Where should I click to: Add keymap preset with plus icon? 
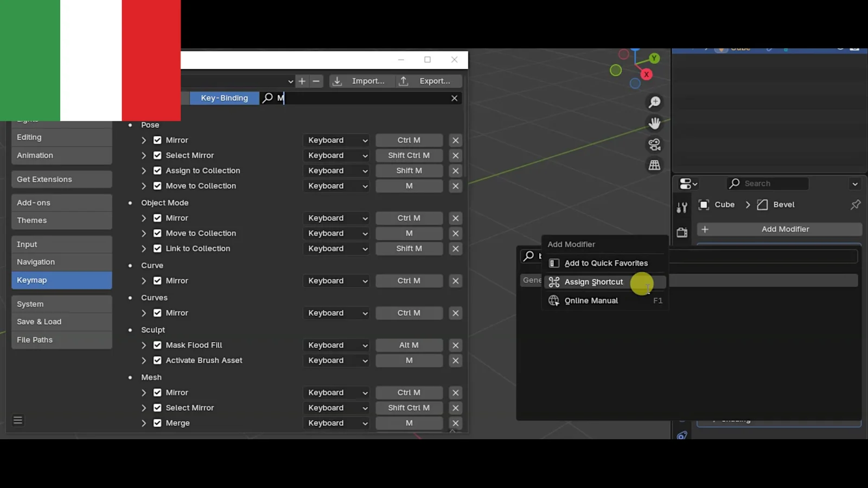pos(302,81)
